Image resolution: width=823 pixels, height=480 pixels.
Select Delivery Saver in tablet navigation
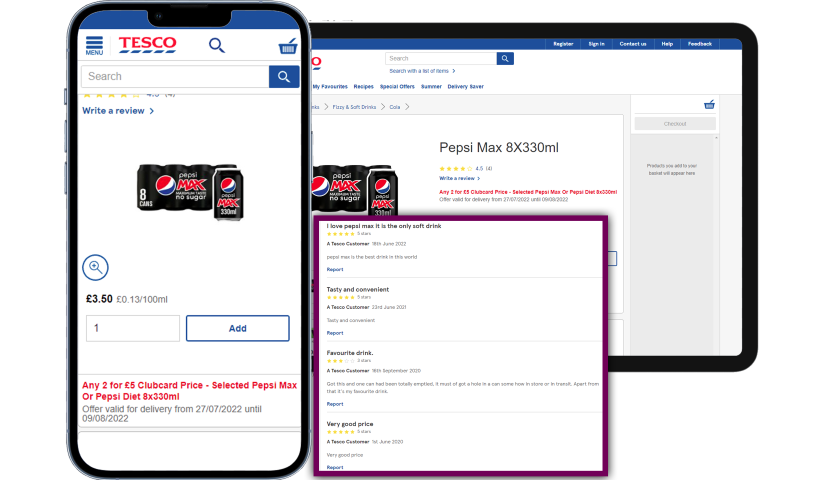click(466, 87)
